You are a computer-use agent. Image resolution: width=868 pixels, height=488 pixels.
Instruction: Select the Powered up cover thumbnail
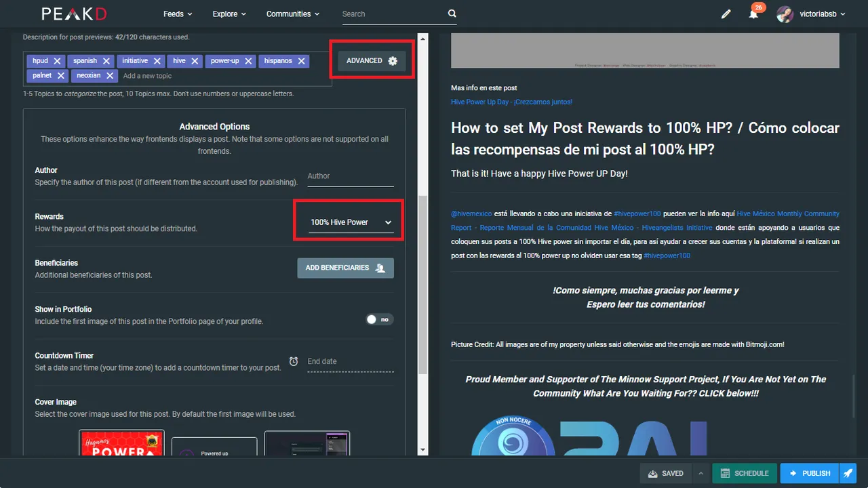pyautogui.click(x=214, y=446)
